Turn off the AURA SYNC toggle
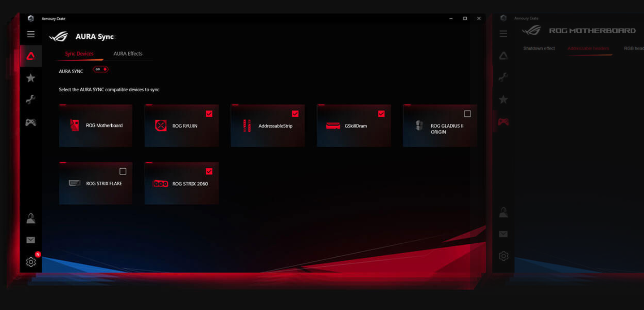This screenshot has width=644, height=310. coord(100,69)
